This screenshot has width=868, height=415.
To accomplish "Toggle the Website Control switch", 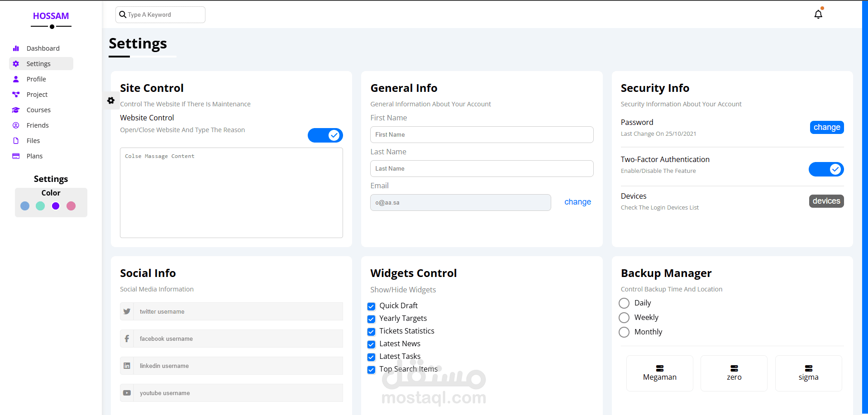I will pos(325,135).
